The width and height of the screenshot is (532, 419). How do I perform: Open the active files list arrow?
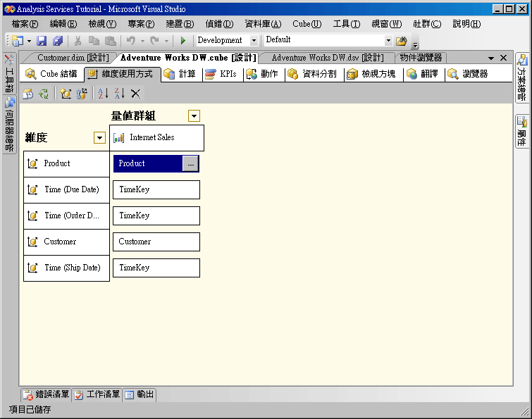pyautogui.click(x=491, y=58)
